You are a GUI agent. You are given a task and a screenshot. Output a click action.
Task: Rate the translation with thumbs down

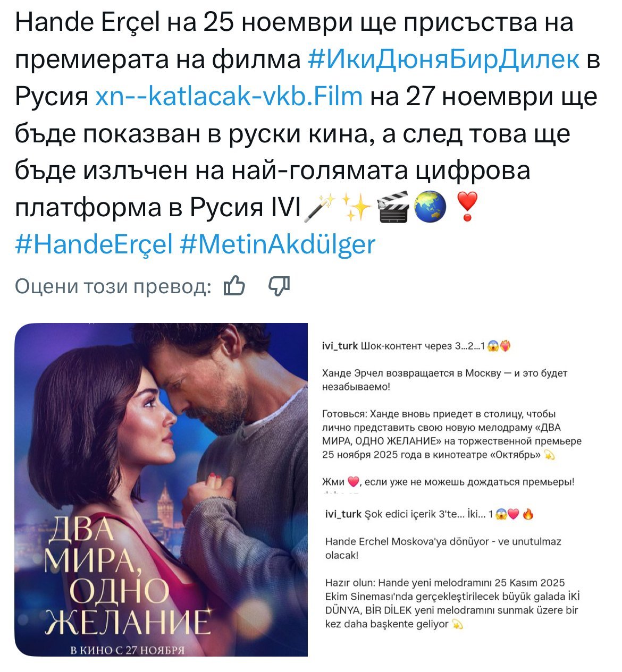(279, 286)
